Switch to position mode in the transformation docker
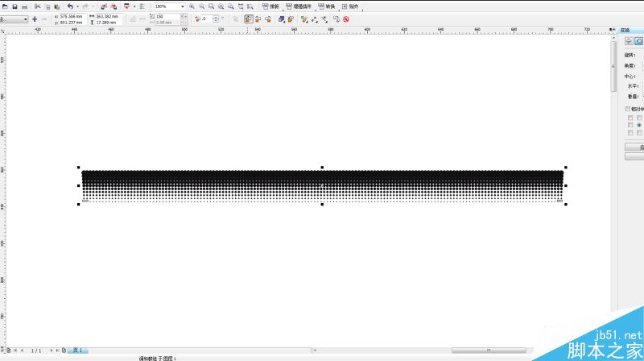The image size is (644, 361). (629, 41)
